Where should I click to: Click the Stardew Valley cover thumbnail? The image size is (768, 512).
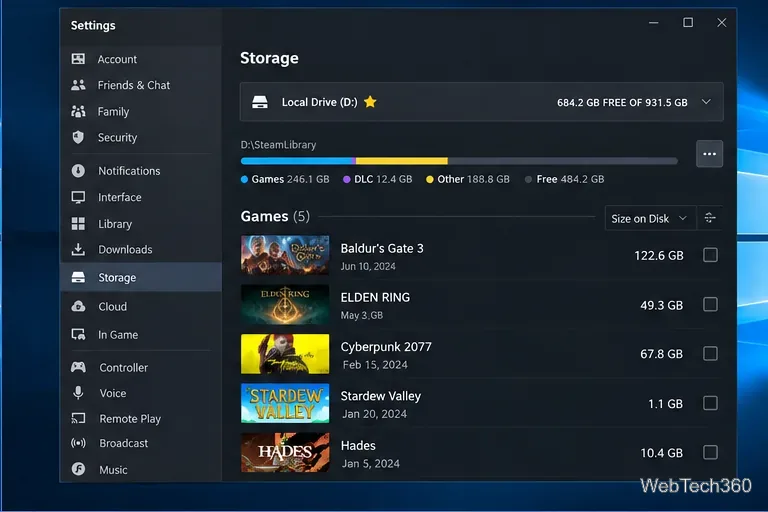pos(285,403)
